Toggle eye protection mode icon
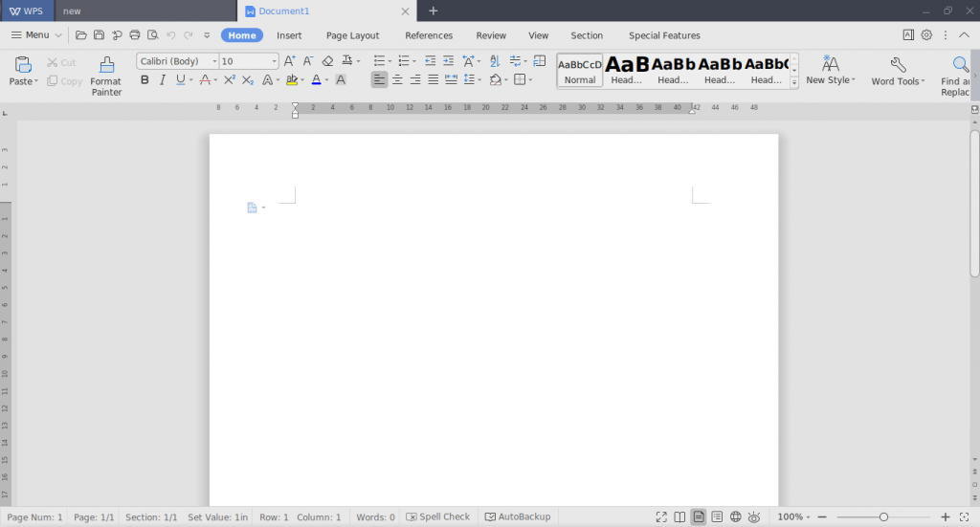Image resolution: width=980 pixels, height=527 pixels. pos(754,517)
